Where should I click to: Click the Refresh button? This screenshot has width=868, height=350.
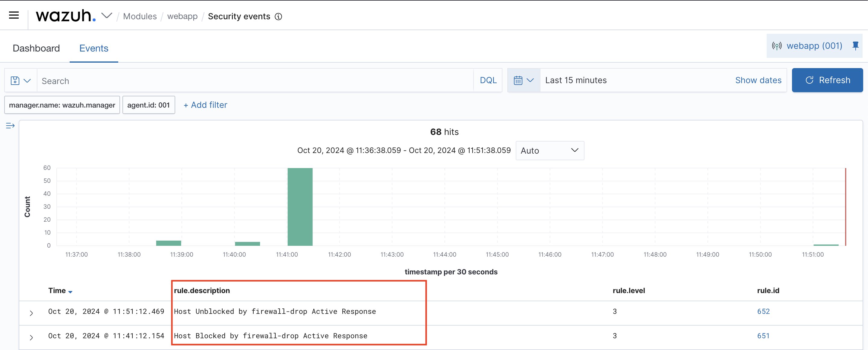(827, 80)
